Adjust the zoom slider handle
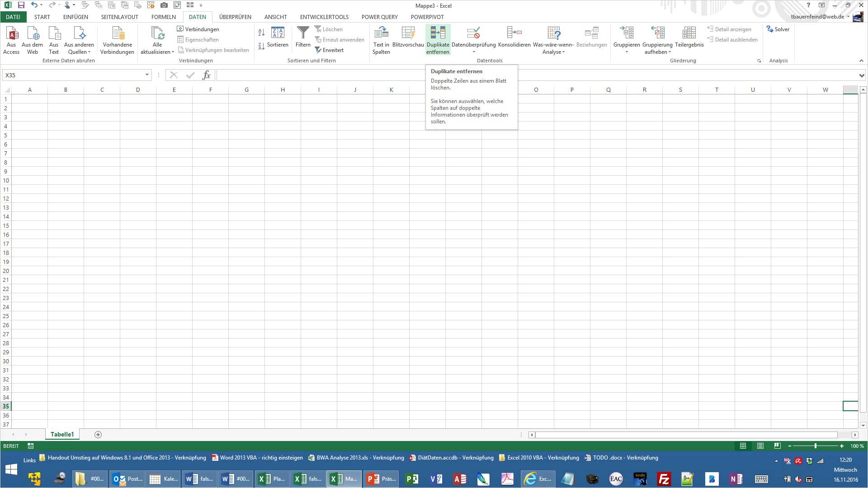 pos(816,446)
